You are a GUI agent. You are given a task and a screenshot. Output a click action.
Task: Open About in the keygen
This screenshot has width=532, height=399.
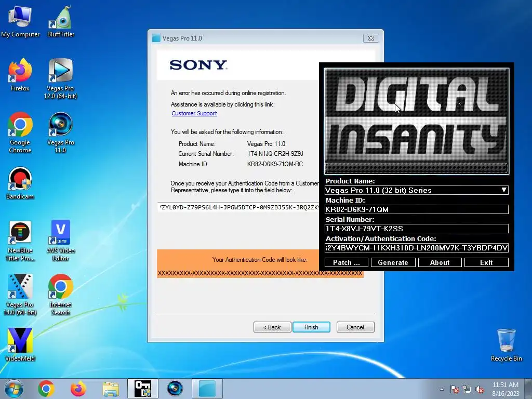(440, 262)
